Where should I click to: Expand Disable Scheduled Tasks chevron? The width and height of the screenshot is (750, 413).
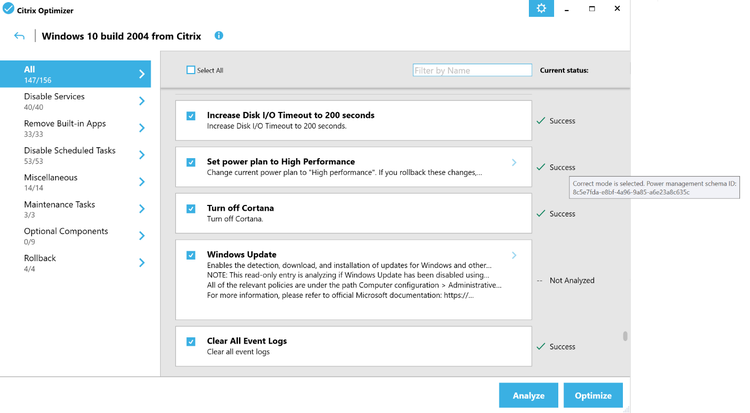tap(142, 155)
